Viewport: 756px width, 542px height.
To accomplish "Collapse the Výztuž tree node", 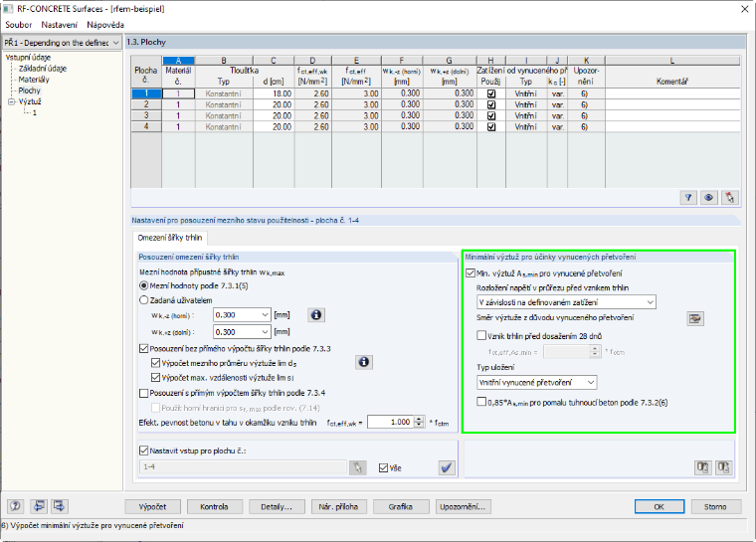I will (12, 101).
